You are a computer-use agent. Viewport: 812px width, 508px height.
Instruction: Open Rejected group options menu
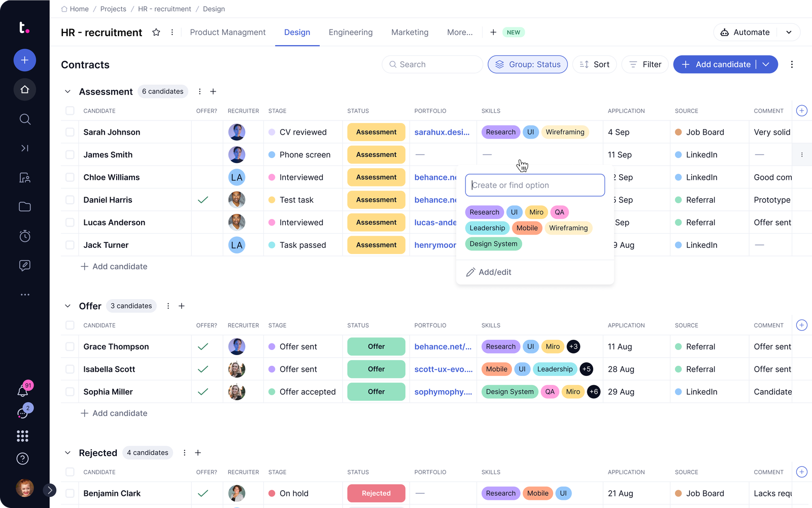pos(184,453)
